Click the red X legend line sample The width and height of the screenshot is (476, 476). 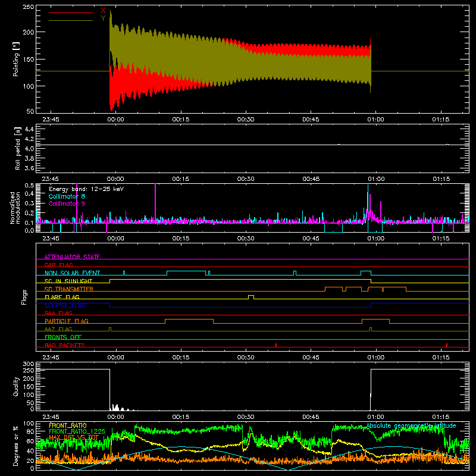[71, 12]
